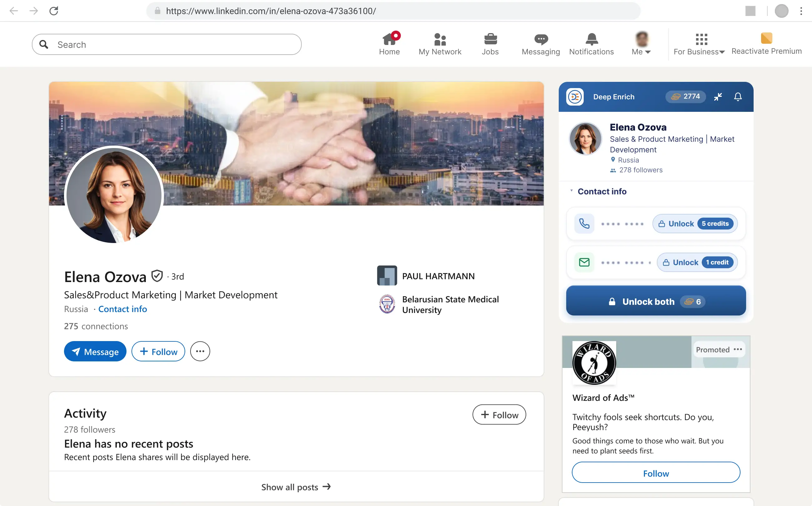Minimize the Deep Enrich panel with the collapse arrows
812x506 pixels.
(x=718, y=97)
